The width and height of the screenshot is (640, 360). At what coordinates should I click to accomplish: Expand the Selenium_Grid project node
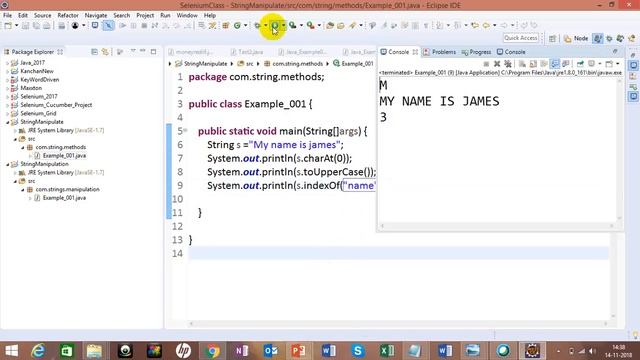(7, 113)
